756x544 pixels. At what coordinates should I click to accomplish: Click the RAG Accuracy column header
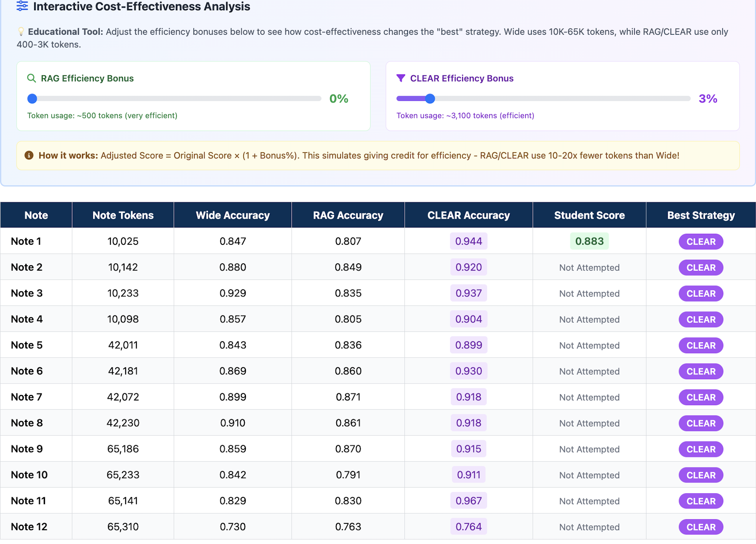click(348, 215)
